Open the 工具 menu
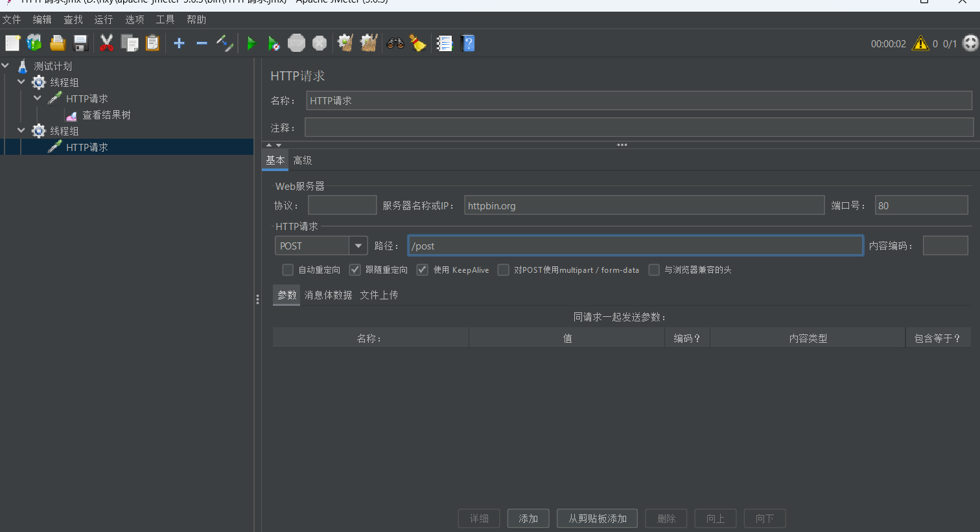The image size is (980, 532). [x=165, y=19]
